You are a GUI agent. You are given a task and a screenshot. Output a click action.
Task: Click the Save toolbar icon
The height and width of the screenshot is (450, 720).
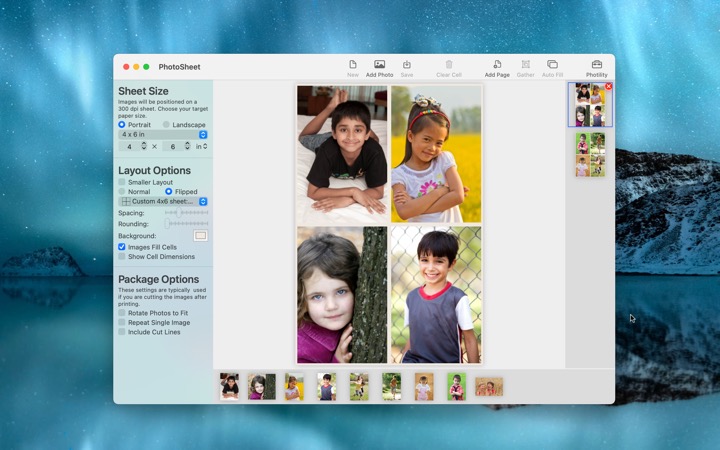[x=406, y=64]
